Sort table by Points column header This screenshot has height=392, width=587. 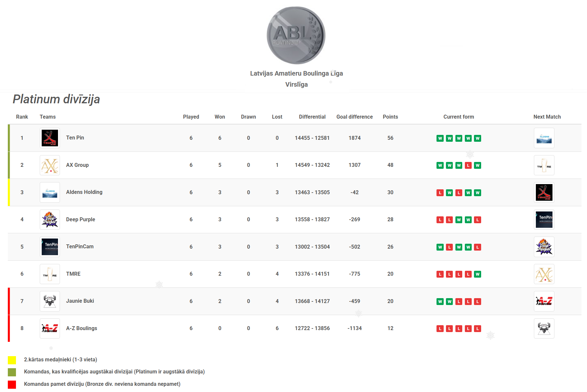click(390, 117)
